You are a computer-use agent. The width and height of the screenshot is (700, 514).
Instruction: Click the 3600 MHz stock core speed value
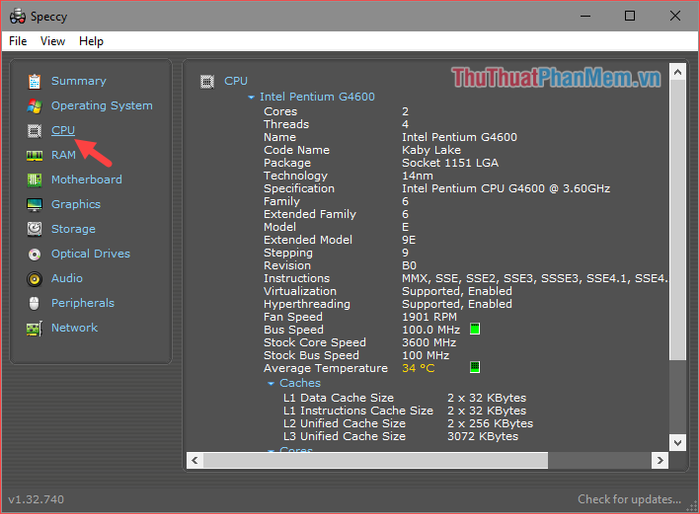click(x=429, y=343)
